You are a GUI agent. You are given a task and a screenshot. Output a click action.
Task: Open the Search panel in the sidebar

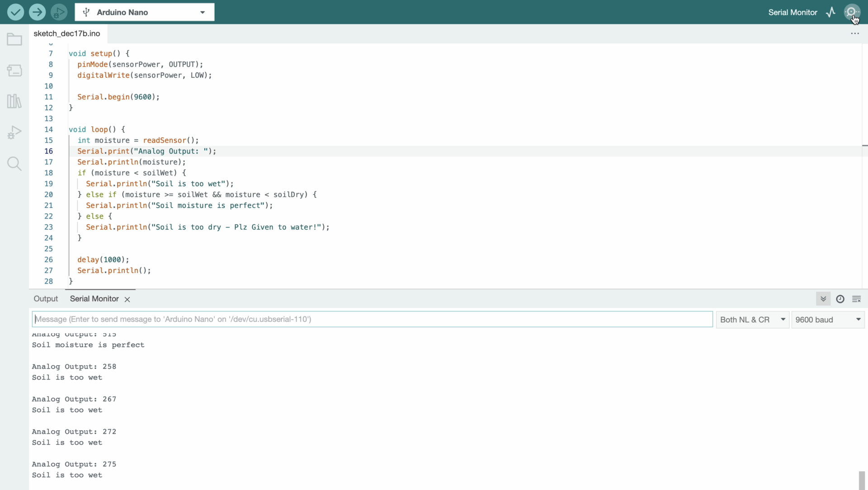click(14, 164)
